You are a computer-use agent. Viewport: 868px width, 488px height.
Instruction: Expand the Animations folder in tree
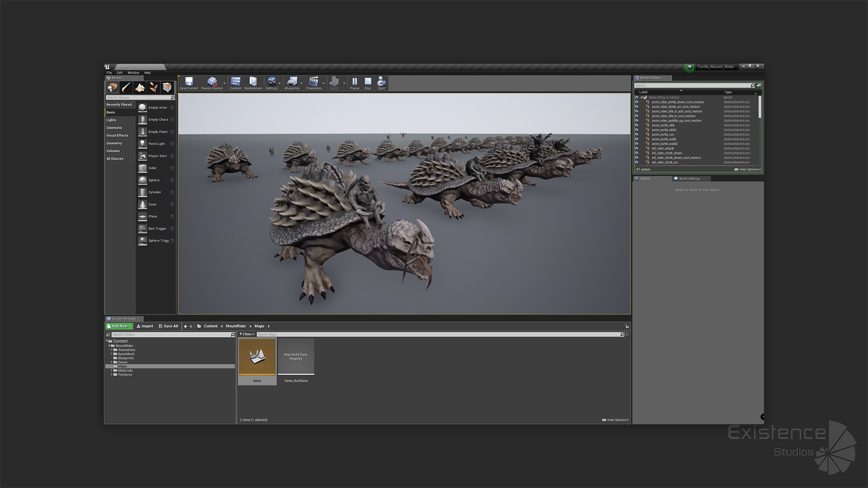coord(112,350)
